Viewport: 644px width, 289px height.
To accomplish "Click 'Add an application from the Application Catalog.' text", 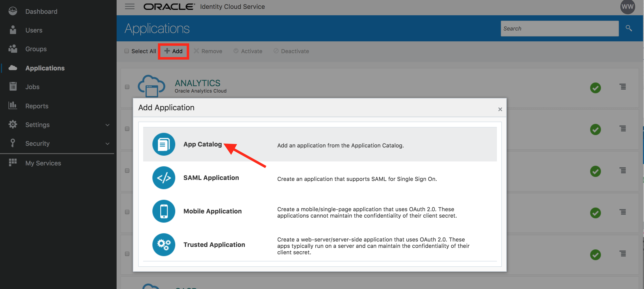I will pos(340,145).
